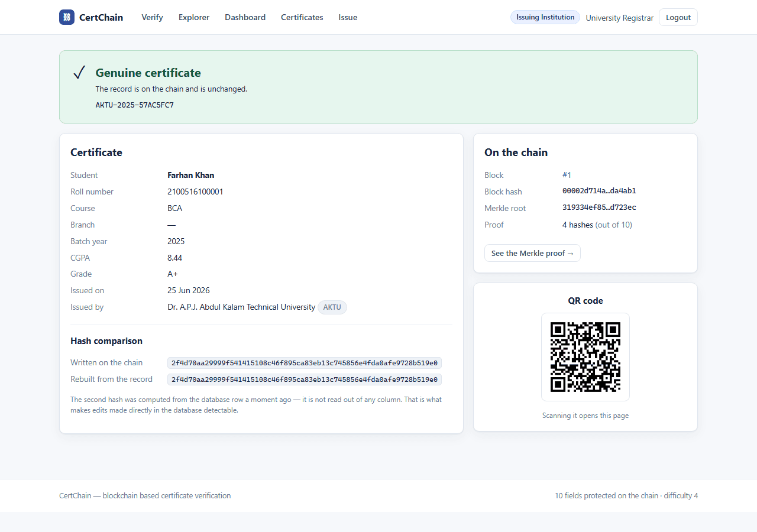Click the 10 fields protected footer text
This screenshot has height=532, width=757.
point(626,495)
